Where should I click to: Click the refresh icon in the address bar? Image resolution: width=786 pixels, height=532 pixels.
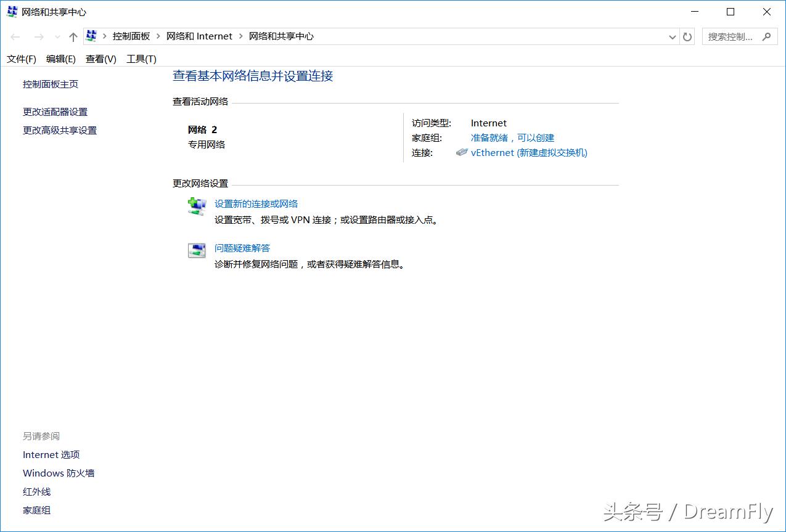[687, 36]
